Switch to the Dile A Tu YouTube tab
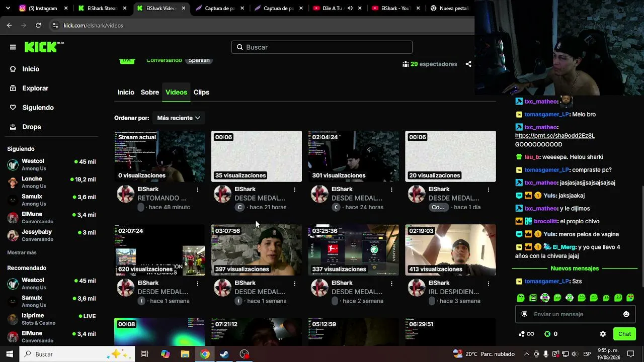The height and width of the screenshot is (362, 644). (337, 8)
